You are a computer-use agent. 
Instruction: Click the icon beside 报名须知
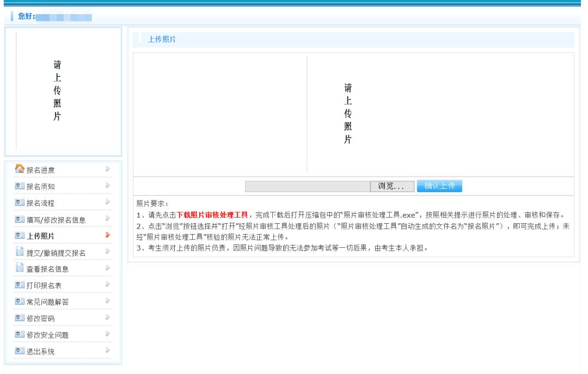coord(19,185)
